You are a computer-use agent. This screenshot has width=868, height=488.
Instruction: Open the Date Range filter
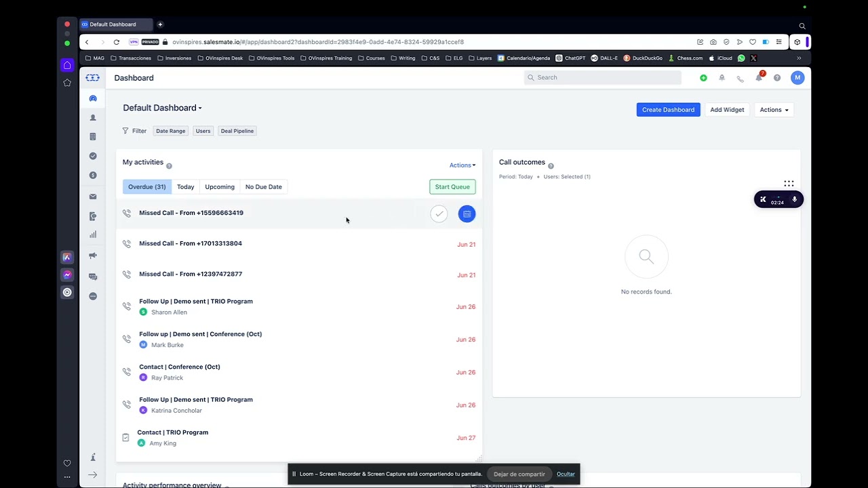point(170,131)
